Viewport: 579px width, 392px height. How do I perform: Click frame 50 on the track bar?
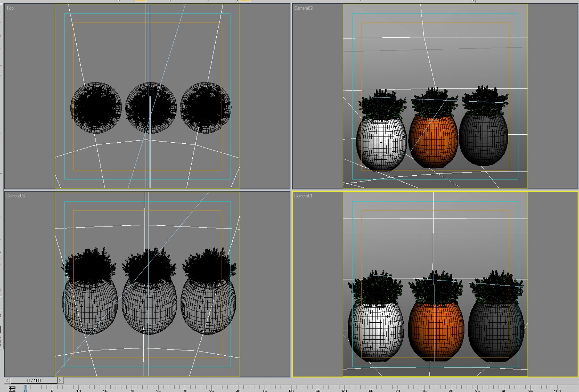pyautogui.click(x=291, y=389)
